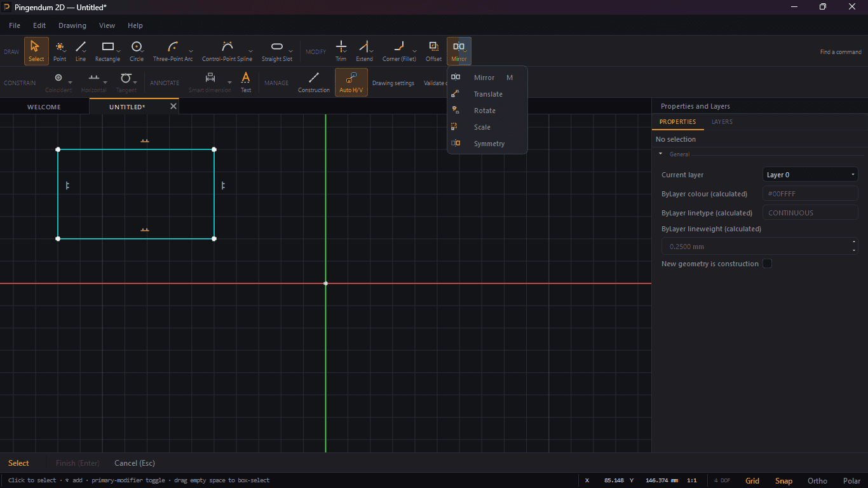Pick the Straight Slot tool
Screen dimensions: 868x488
coord(277,51)
